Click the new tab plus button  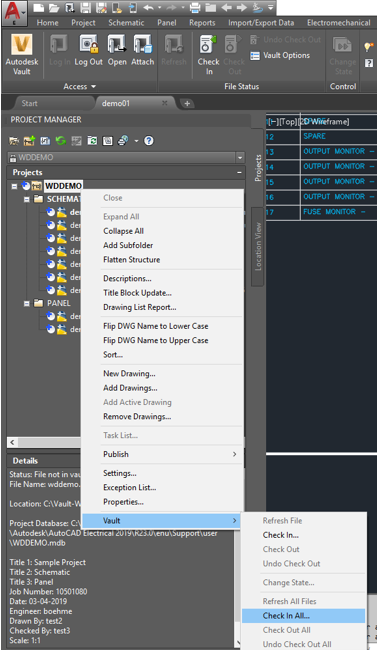pos(187,103)
